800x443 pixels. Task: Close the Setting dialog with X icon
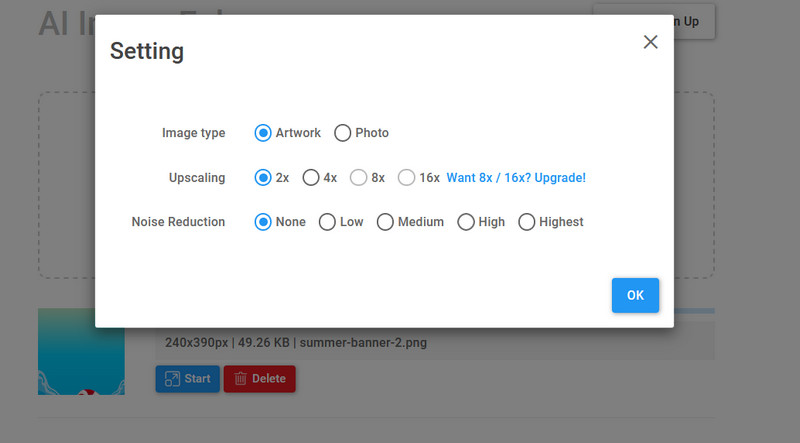tap(650, 42)
